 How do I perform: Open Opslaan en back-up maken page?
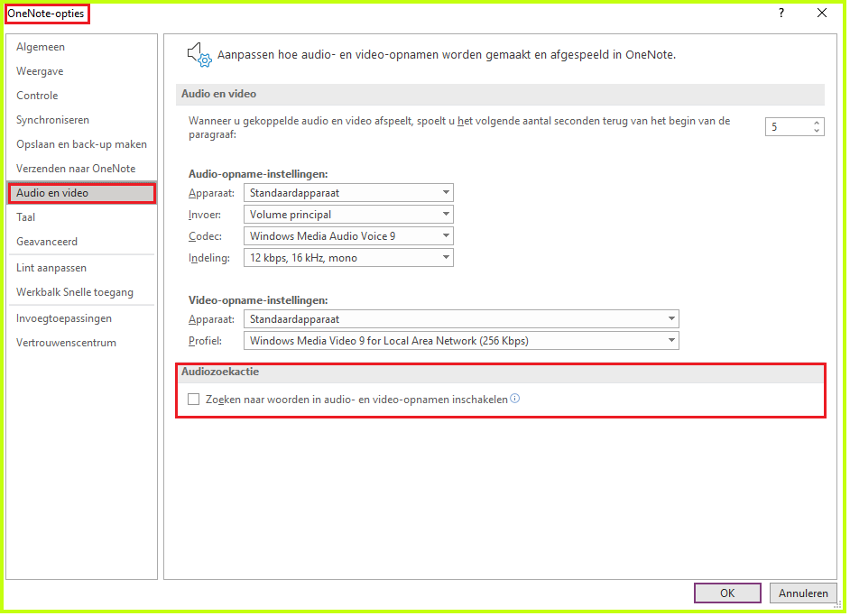pos(82,144)
